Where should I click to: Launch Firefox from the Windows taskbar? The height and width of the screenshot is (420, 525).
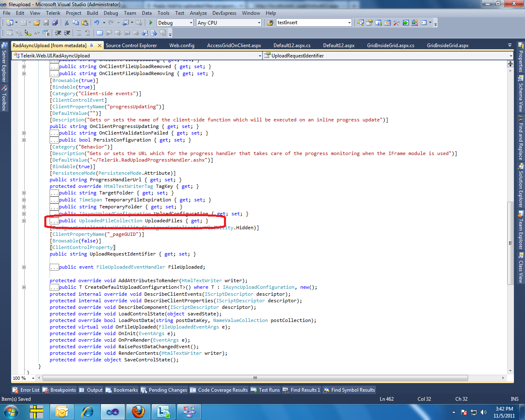[138, 411]
